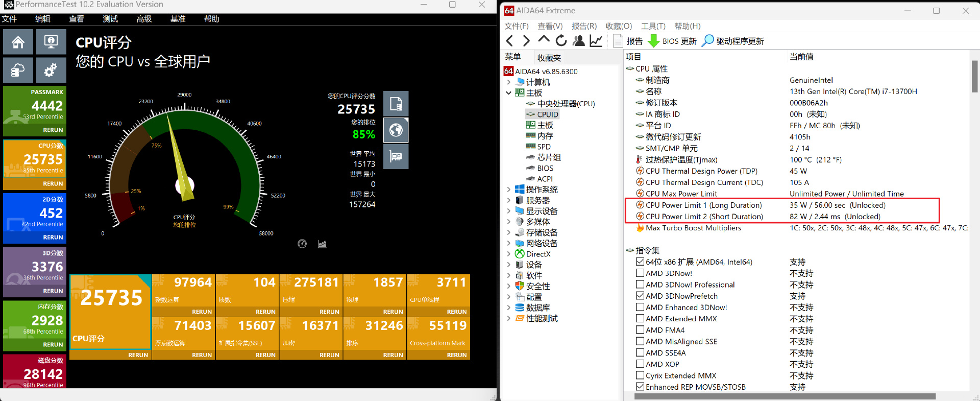Viewport: 980px width, 401px height.
Task: Click RERUN on 2D分数 tile
Action: click(53, 238)
